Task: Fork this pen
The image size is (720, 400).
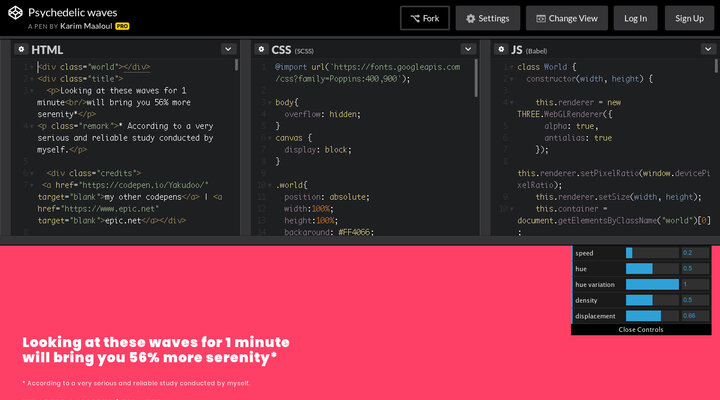Action: point(424,18)
